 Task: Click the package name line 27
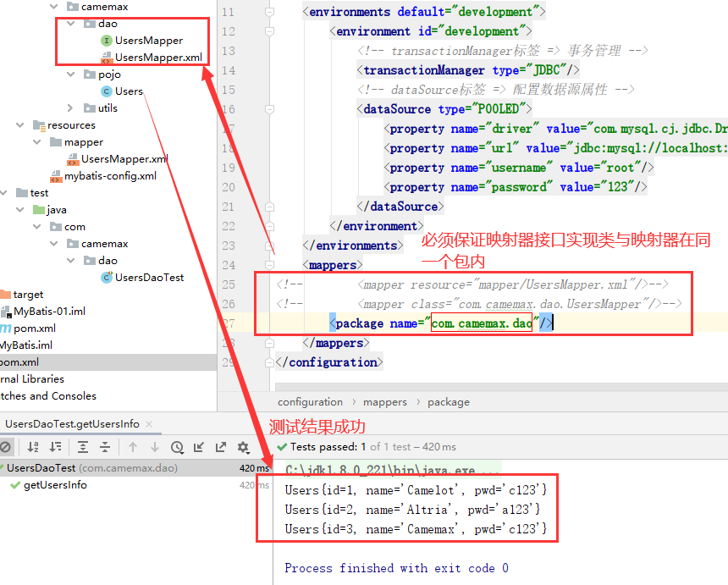pyautogui.click(x=440, y=323)
